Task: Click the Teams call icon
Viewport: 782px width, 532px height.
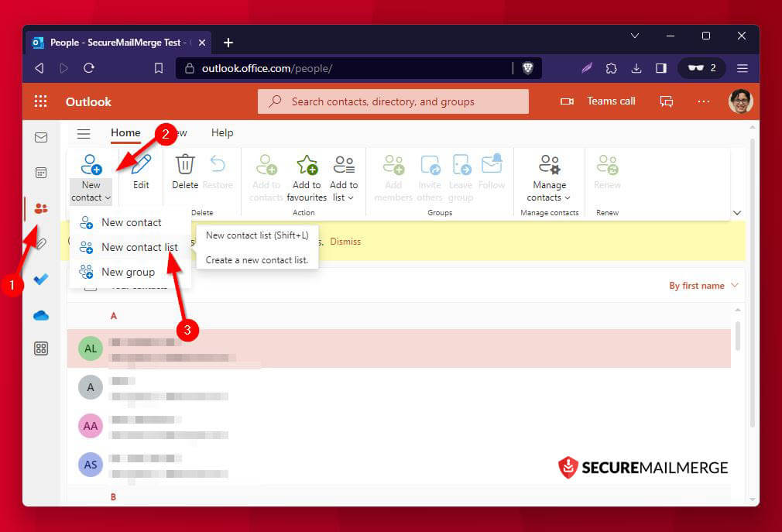Action: click(566, 101)
